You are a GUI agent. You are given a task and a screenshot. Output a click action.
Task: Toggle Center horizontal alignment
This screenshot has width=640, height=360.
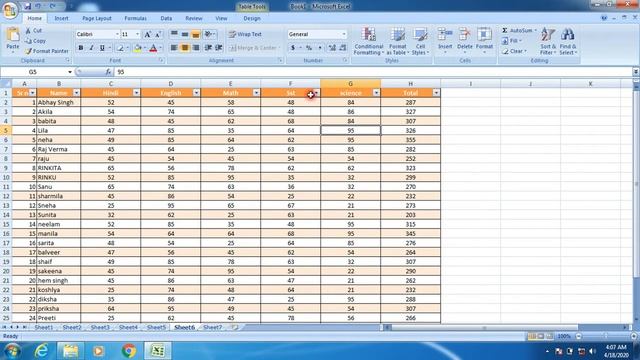tap(185, 48)
